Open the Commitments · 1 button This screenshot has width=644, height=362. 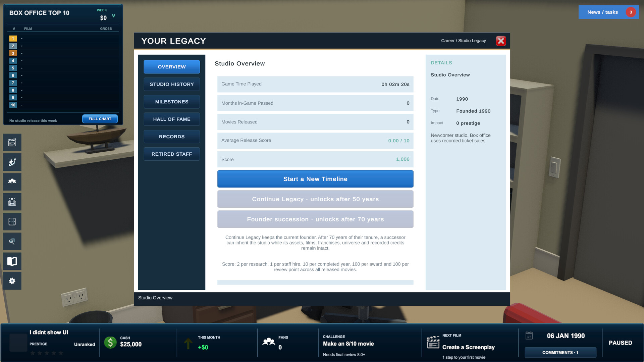(560, 352)
